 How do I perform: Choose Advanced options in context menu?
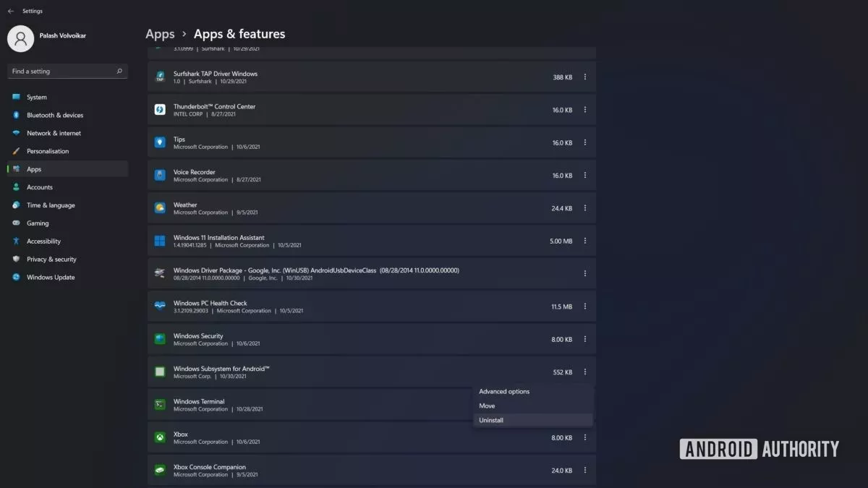coord(533,391)
